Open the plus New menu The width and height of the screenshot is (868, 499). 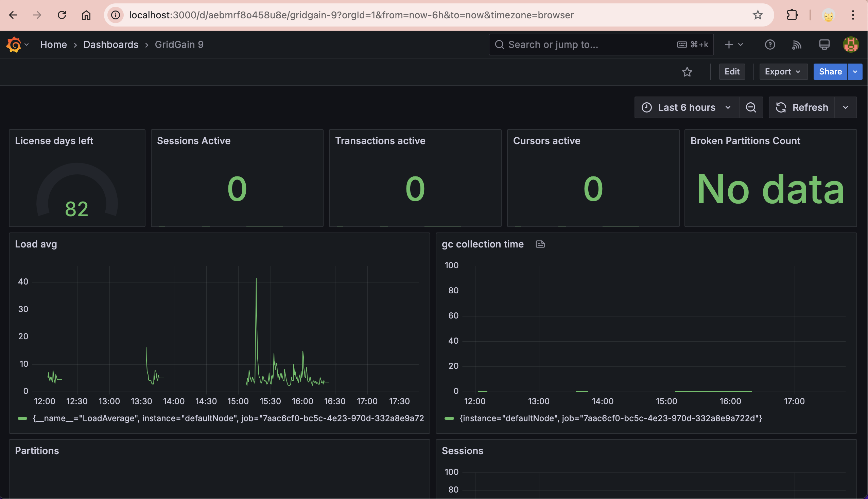click(x=734, y=45)
